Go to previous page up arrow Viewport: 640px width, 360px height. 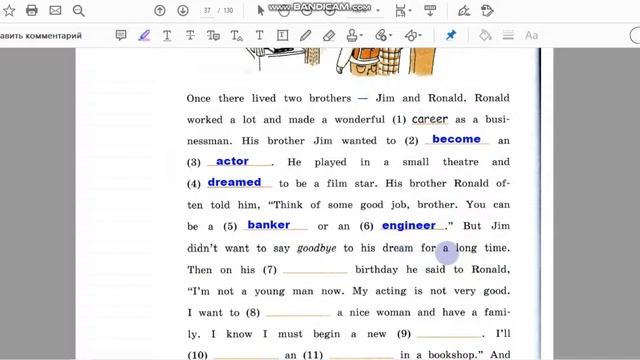(x=160, y=11)
